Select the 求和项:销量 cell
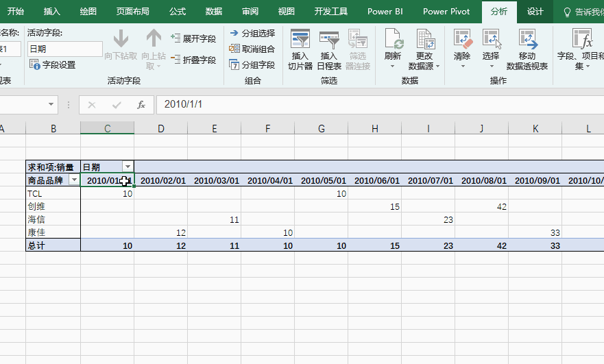Image resolution: width=604 pixels, height=364 pixels. pos(53,167)
